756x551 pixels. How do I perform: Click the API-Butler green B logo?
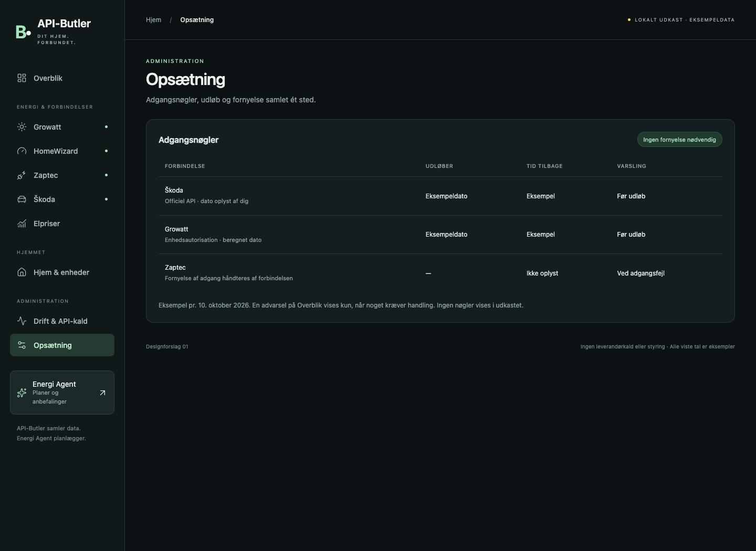coord(23,31)
